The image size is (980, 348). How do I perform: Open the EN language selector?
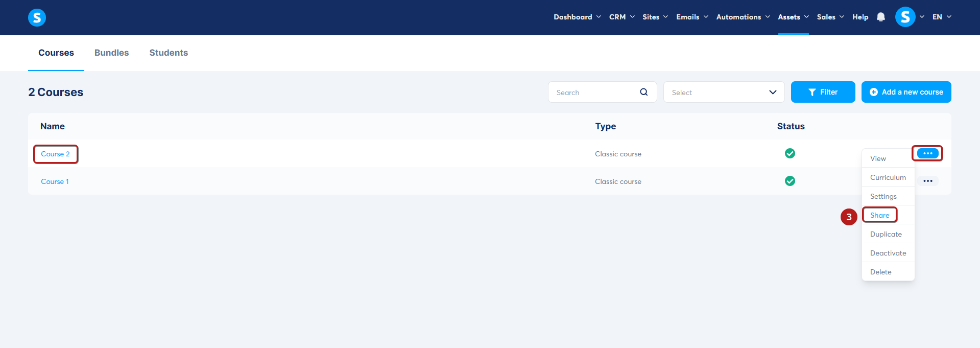[942, 17]
